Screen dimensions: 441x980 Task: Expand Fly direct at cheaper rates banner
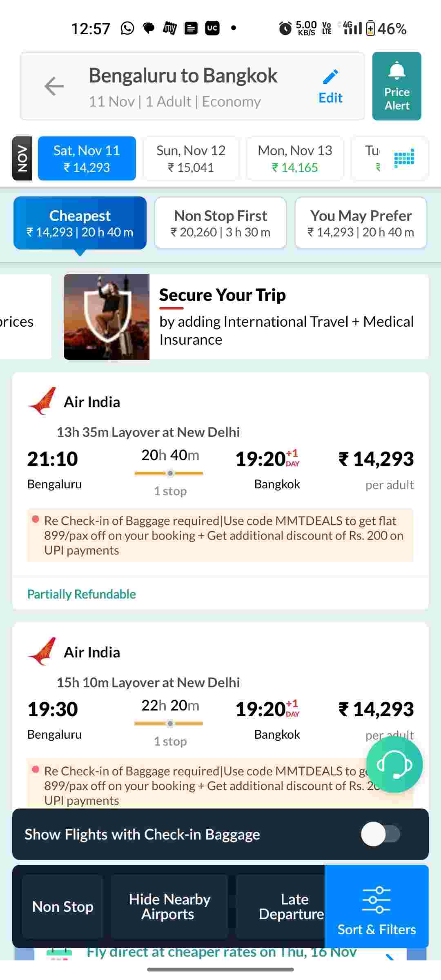[x=220, y=953]
